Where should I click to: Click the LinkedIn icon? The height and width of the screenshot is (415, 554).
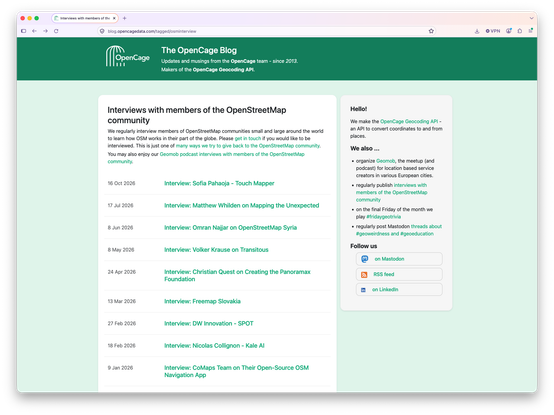pos(363,290)
